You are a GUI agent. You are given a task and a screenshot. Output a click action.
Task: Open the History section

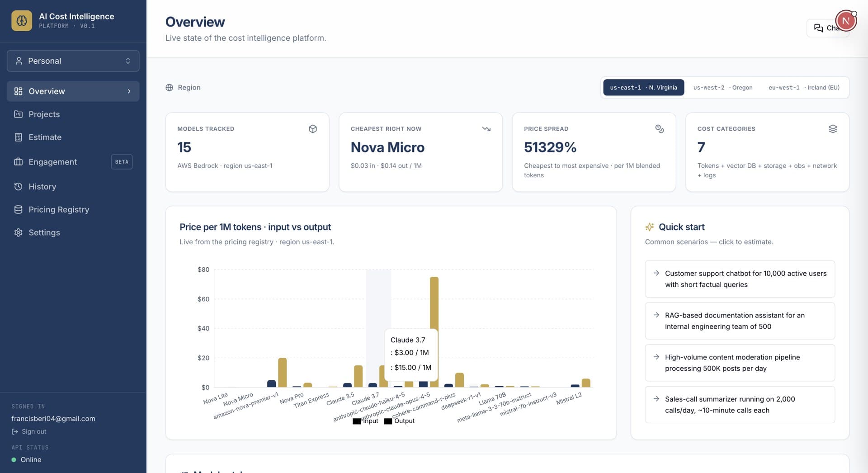tap(73, 187)
